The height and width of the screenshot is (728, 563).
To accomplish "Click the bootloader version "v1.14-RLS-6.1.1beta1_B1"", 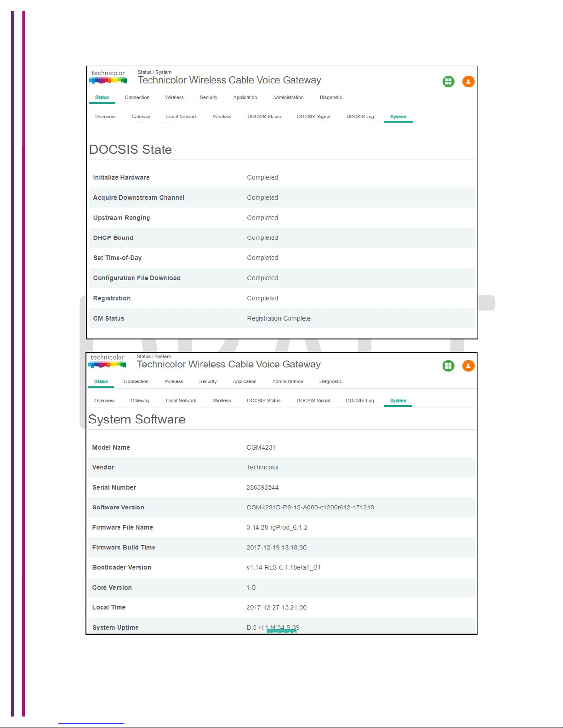I will [x=284, y=568].
